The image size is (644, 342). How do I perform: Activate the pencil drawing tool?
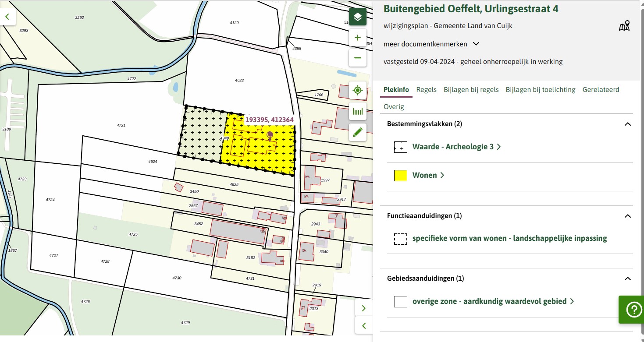coord(358,132)
